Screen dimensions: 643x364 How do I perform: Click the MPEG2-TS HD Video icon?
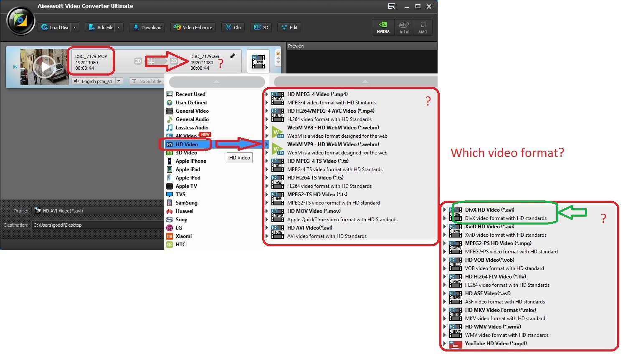278,199
